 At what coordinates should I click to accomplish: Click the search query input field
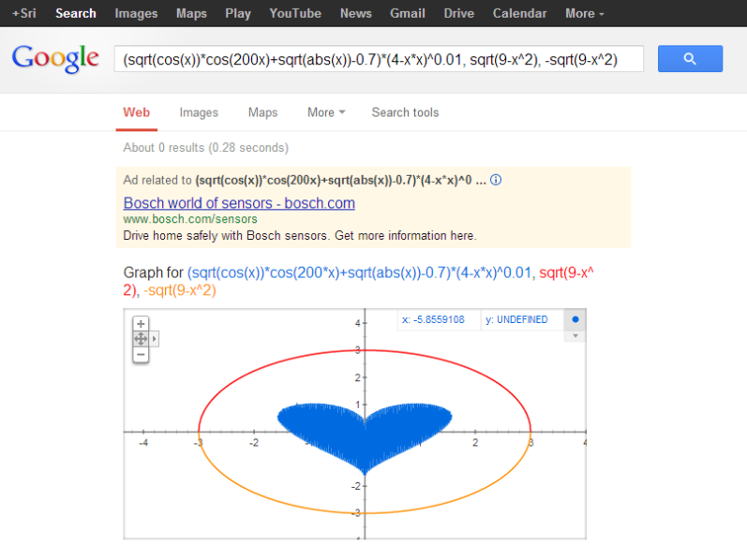point(379,59)
